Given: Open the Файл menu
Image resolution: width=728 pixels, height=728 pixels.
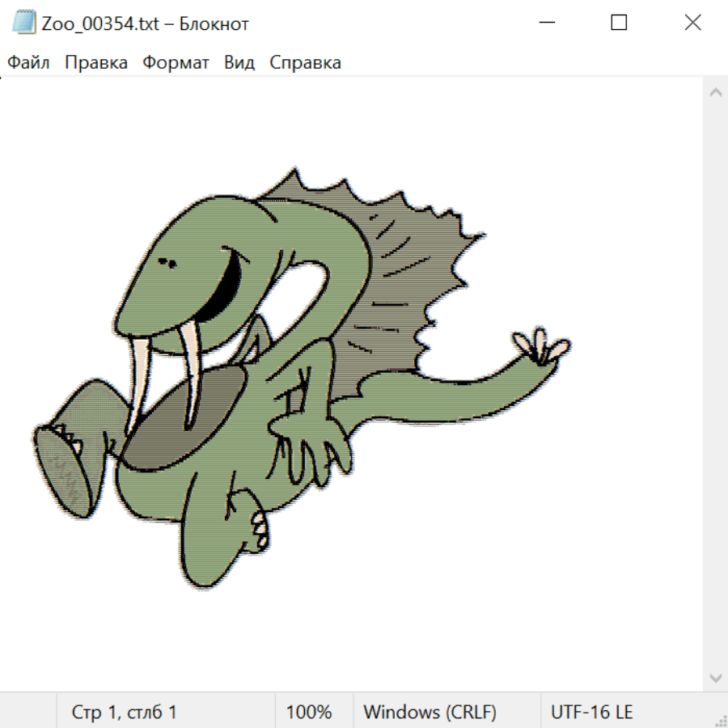Looking at the screenshot, I should point(29,62).
